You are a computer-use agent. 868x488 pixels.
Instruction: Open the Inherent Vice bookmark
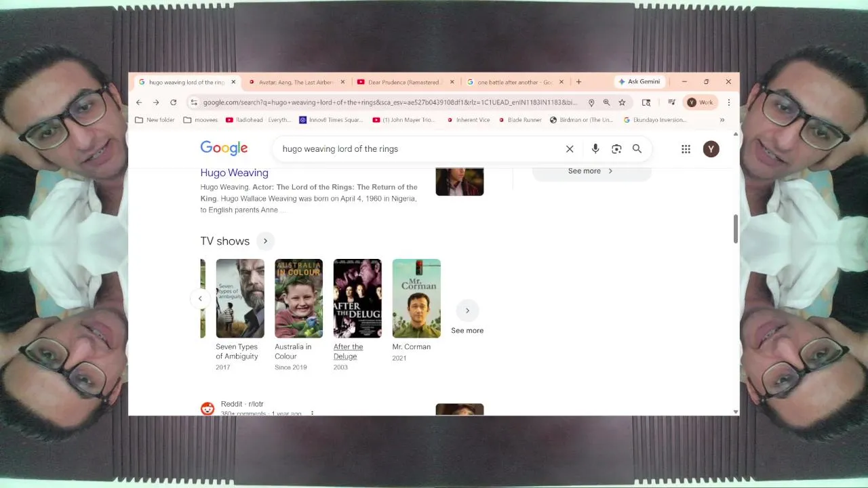(x=468, y=120)
